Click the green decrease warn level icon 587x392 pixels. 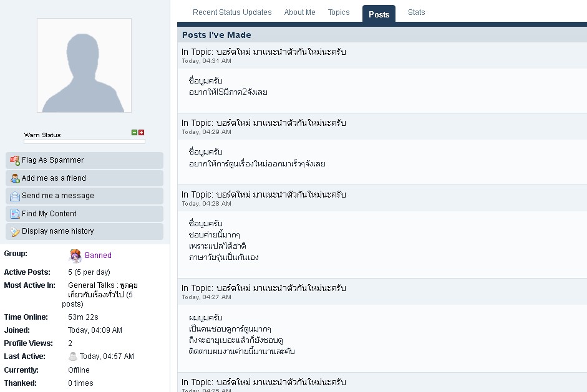pos(134,133)
